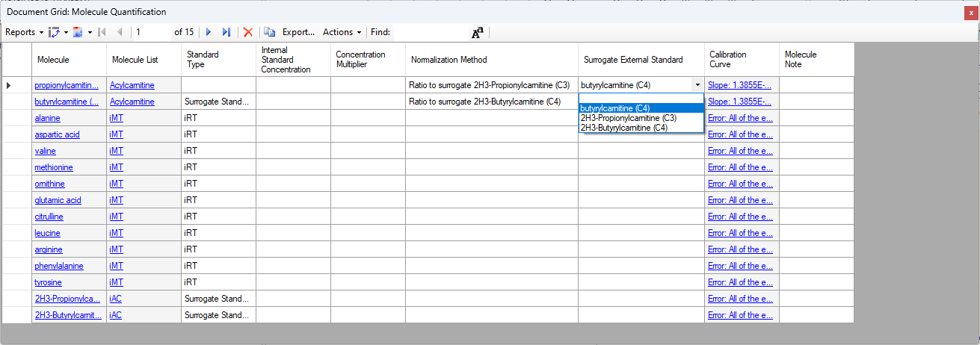Toggle the match case find icon

tap(477, 32)
